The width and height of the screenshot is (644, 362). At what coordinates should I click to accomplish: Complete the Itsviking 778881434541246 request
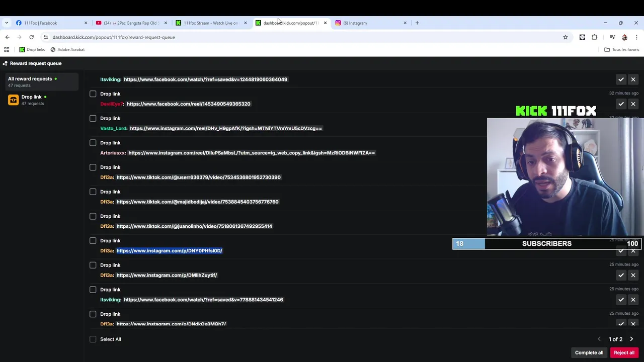point(621,300)
